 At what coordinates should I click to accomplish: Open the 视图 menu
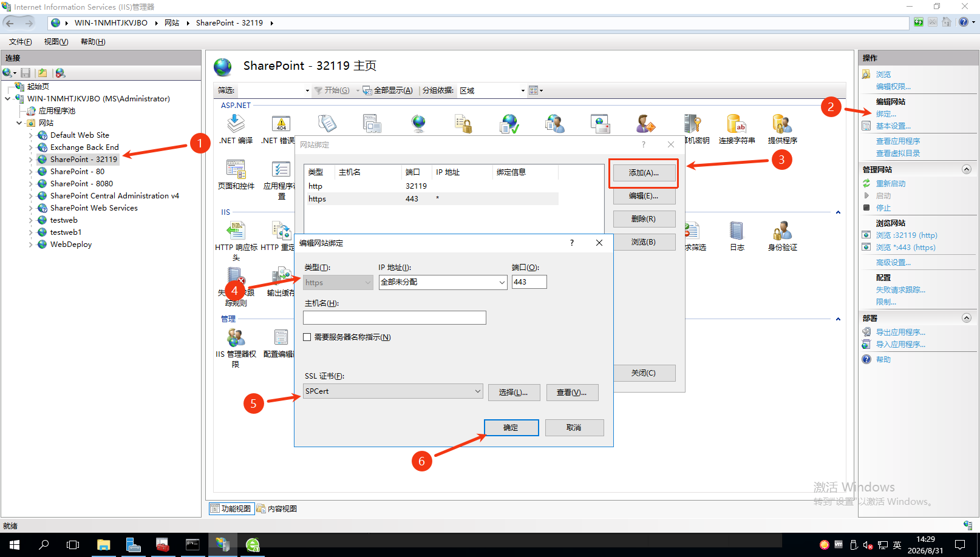tap(56, 42)
